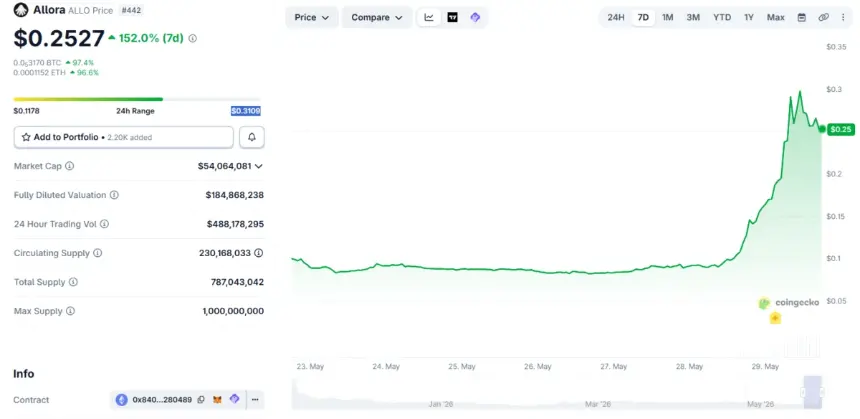Click the $0.2527 price value
This screenshot has width=860, height=419.
[x=59, y=38]
